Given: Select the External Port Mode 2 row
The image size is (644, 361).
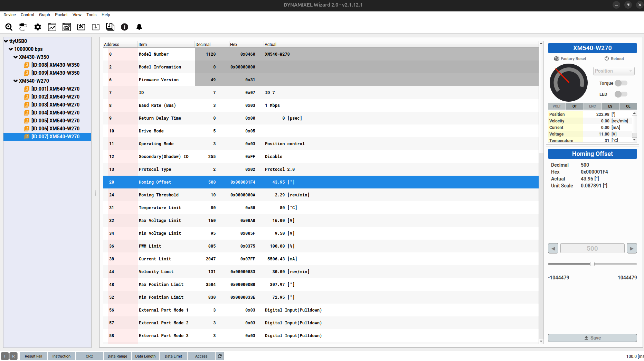Looking at the screenshot, I should 321,323.
